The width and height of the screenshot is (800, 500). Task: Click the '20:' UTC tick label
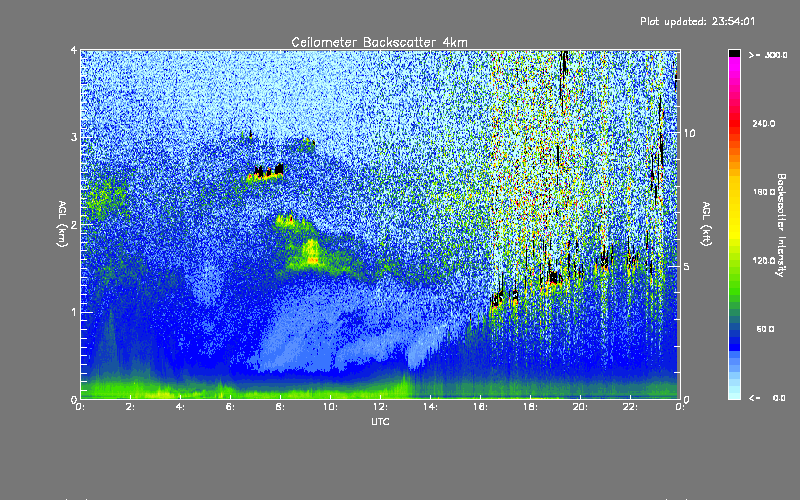pos(580,407)
